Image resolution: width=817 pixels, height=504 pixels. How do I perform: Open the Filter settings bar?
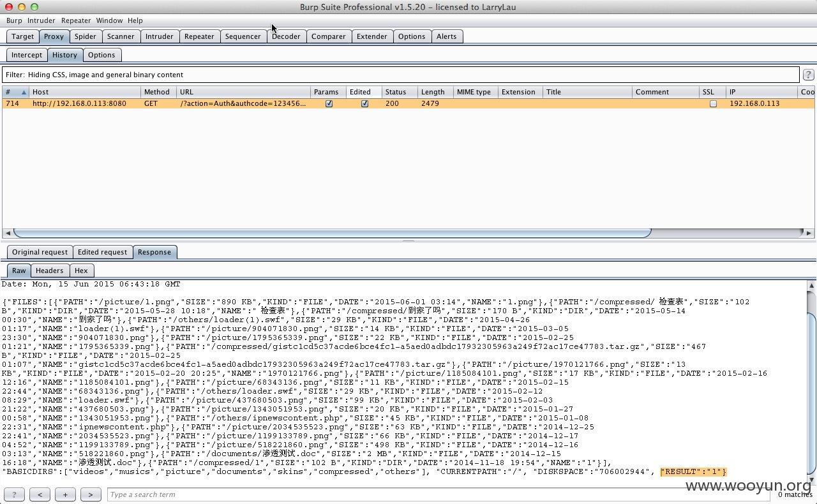(400, 75)
